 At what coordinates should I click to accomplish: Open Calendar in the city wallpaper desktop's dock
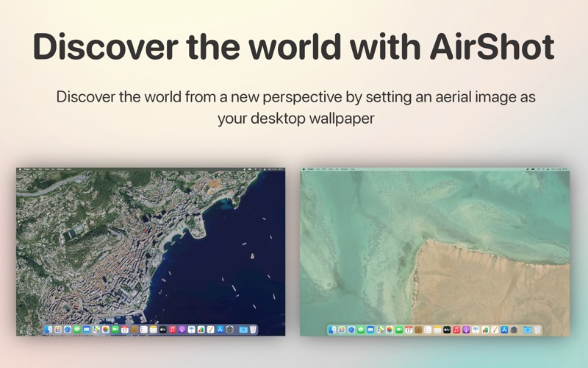pyautogui.click(x=125, y=329)
